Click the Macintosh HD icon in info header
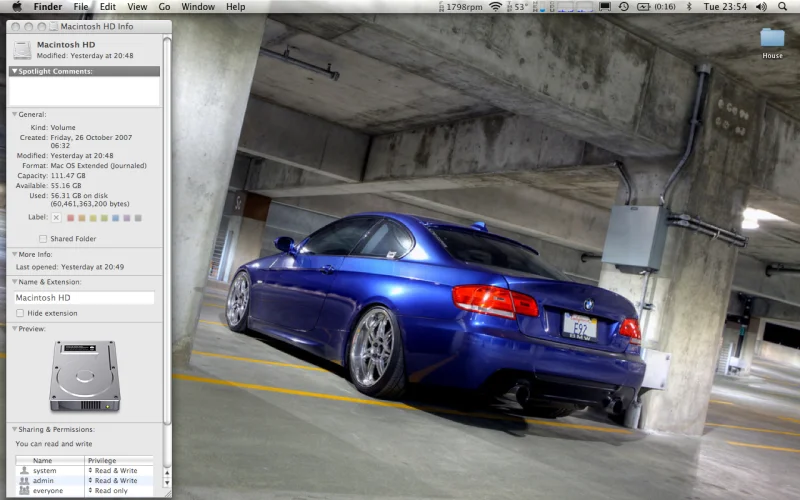800x500 pixels. (x=22, y=49)
